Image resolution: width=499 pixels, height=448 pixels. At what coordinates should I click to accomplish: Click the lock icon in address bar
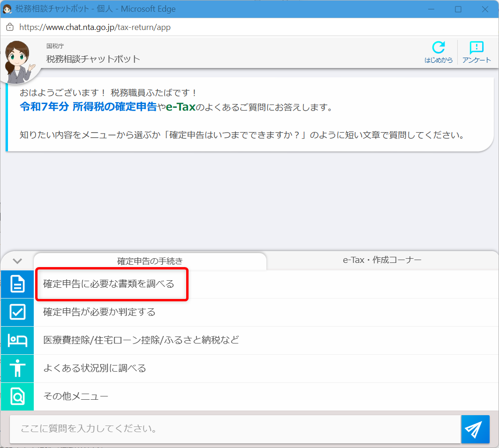tap(10, 27)
